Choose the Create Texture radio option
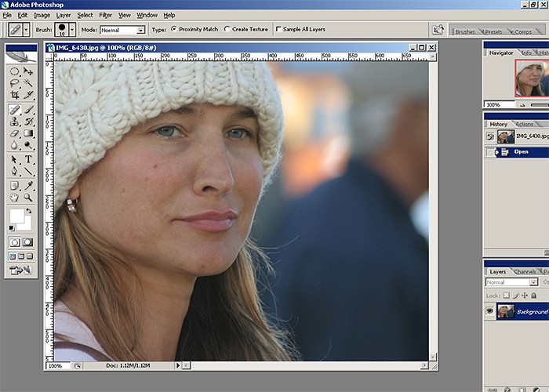 [227, 29]
